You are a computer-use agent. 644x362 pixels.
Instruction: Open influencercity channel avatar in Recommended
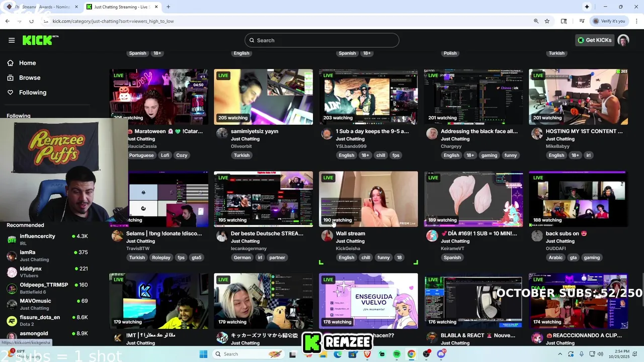12,239
